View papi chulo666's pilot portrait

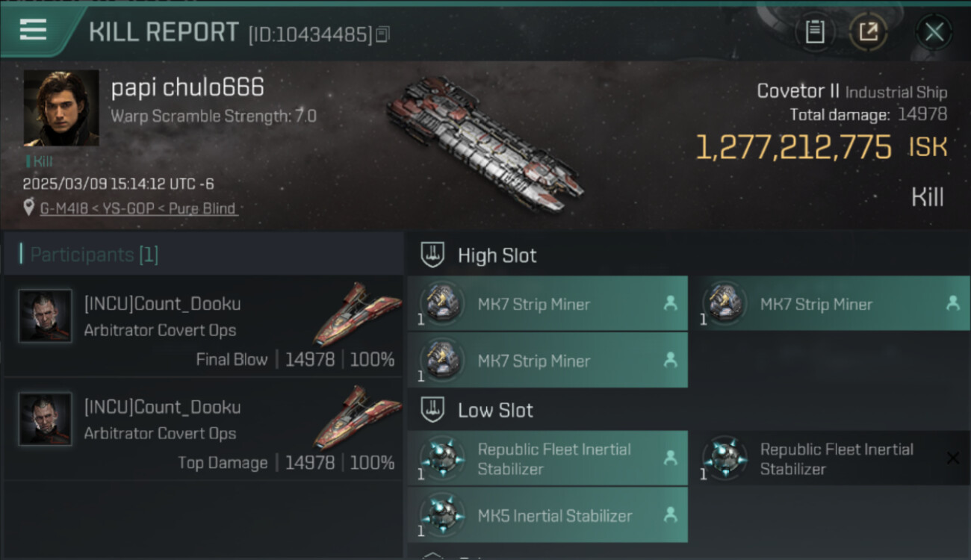tap(61, 108)
